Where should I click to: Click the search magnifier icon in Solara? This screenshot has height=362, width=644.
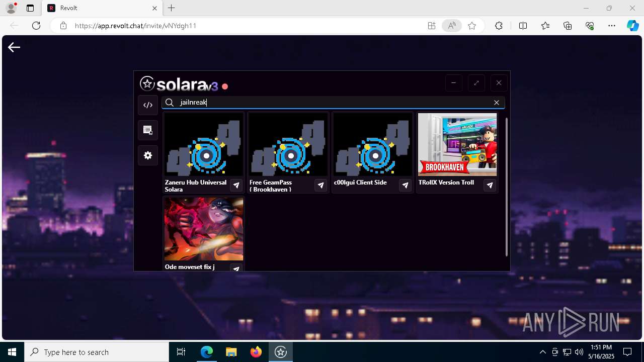pos(170,103)
